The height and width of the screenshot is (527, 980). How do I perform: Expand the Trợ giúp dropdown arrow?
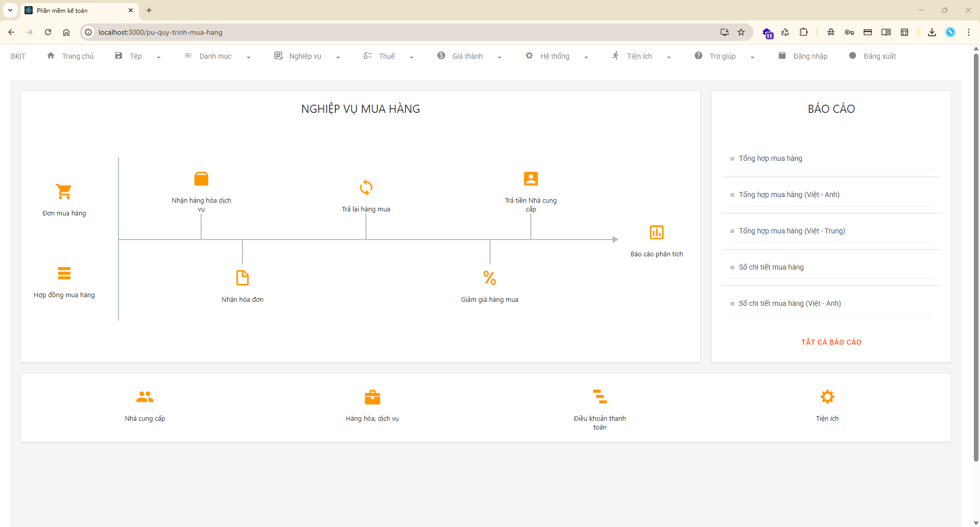pyautogui.click(x=752, y=57)
